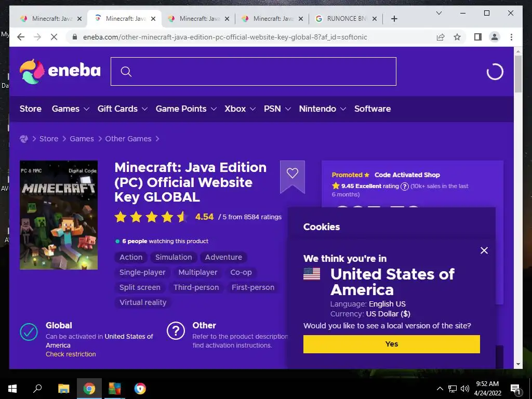View site lock information icon
This screenshot has width=532, height=399.
(75, 37)
